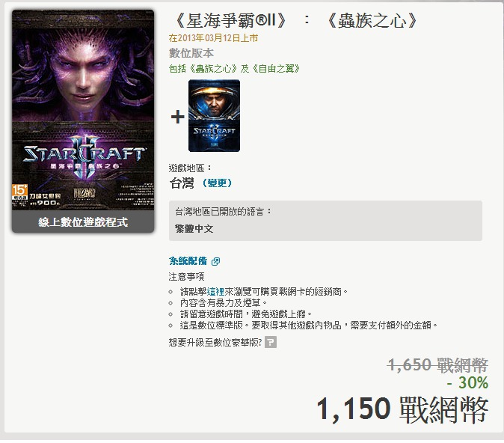504x443 pixels.
Task: Click the StarCraft II logo on cover
Action: (84, 156)
